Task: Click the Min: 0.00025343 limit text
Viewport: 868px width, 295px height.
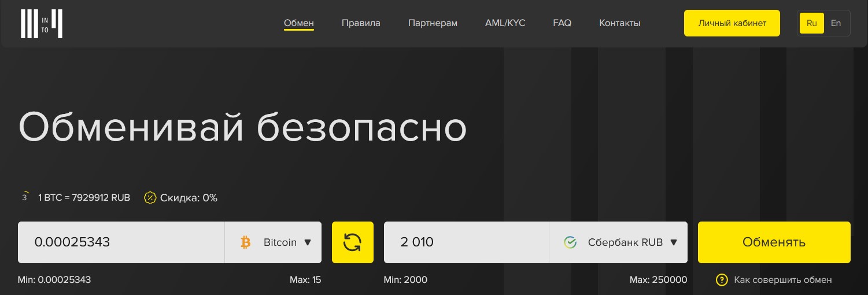Action: [54, 280]
